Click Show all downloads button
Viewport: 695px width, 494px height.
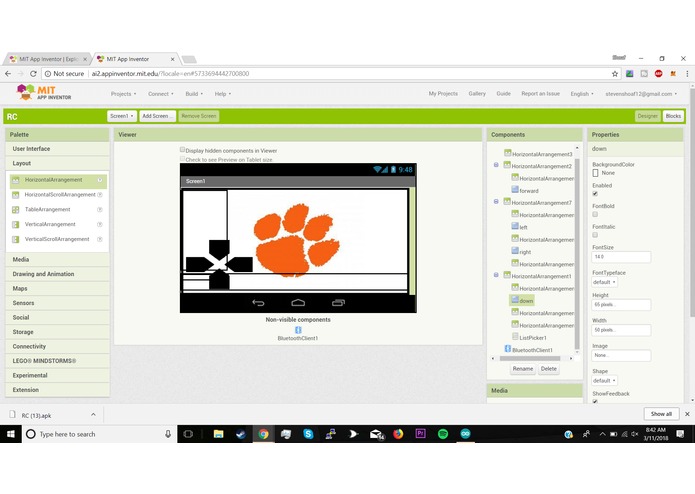661,414
